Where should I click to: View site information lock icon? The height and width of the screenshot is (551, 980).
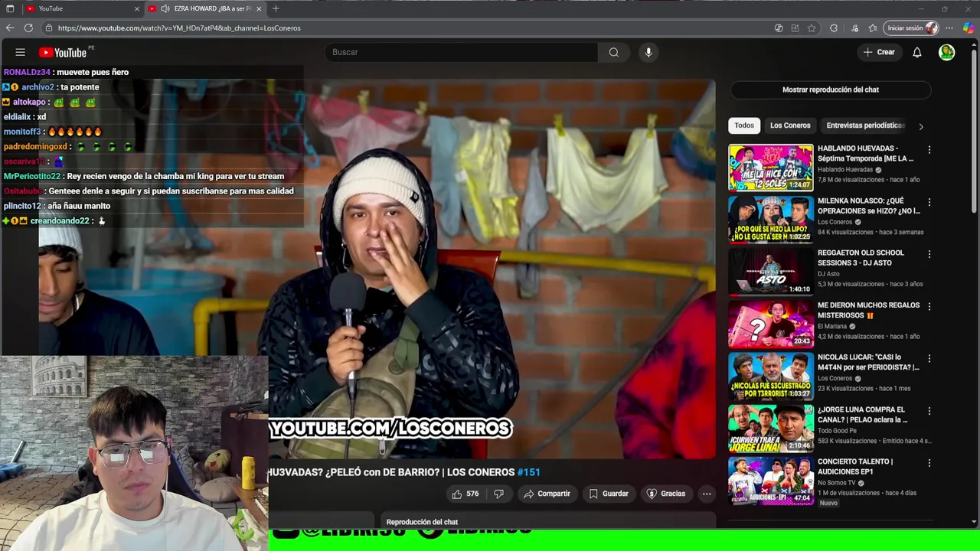[49, 28]
